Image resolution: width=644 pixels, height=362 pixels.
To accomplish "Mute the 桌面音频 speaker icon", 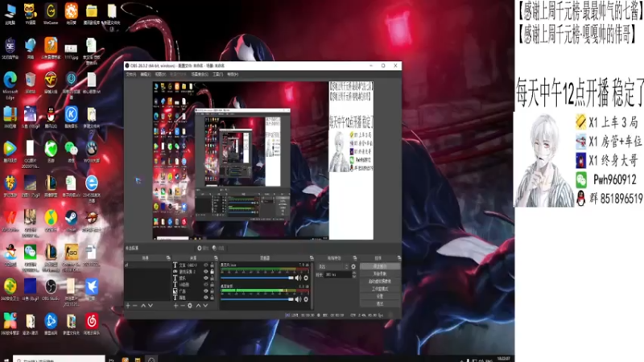I will point(298,299).
